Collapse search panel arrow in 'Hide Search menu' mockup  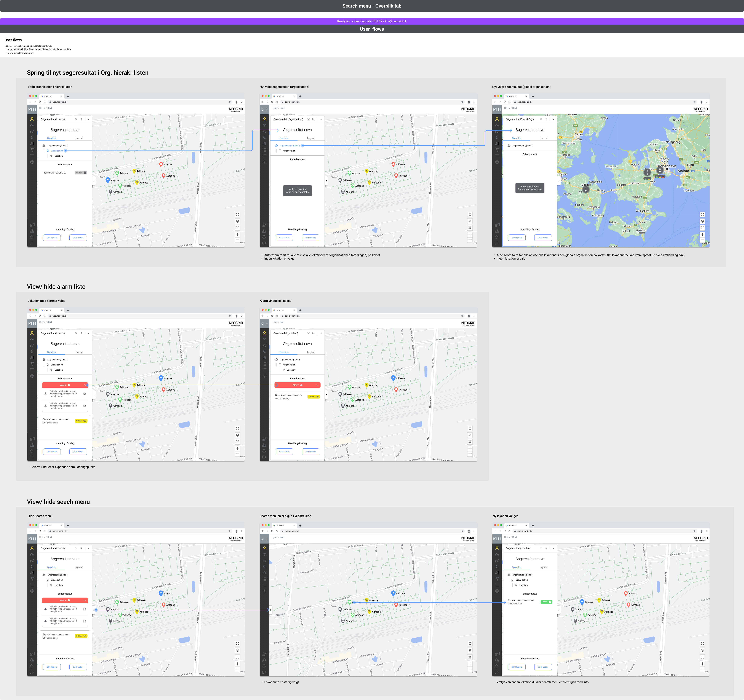[x=94, y=610]
